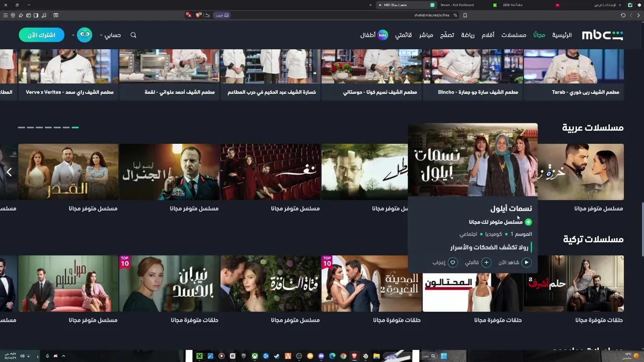The width and height of the screenshot is (644, 362).
Task: Open site settings icon beside URL
Action: [455, 15]
